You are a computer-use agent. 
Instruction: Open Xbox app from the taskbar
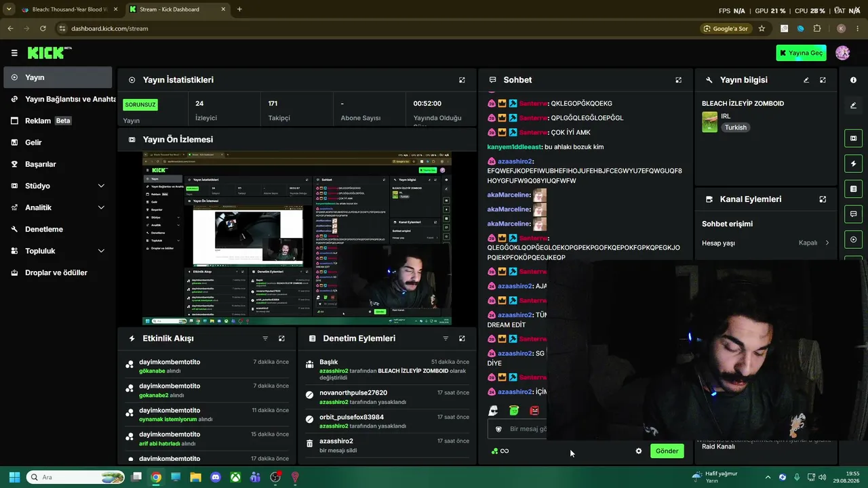[235, 477]
